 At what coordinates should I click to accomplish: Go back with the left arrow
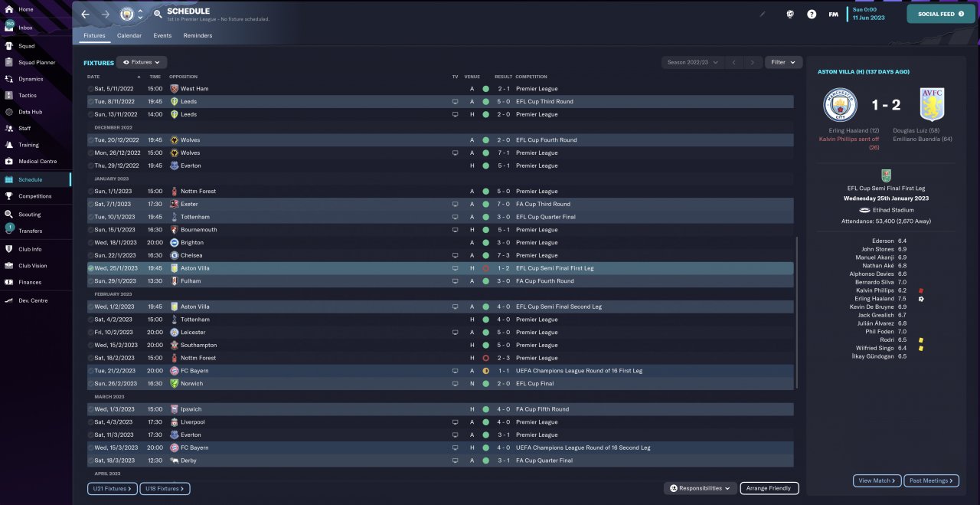[x=85, y=14]
